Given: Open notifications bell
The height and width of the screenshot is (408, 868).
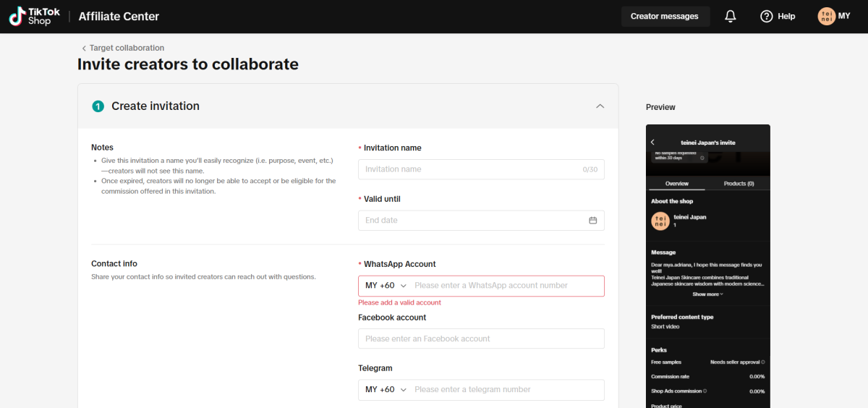Looking at the screenshot, I should (731, 17).
